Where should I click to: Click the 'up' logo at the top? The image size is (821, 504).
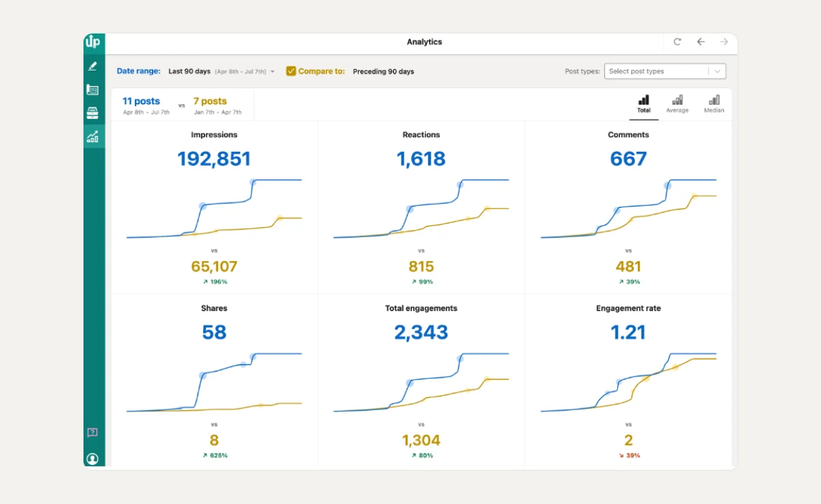coord(93,42)
